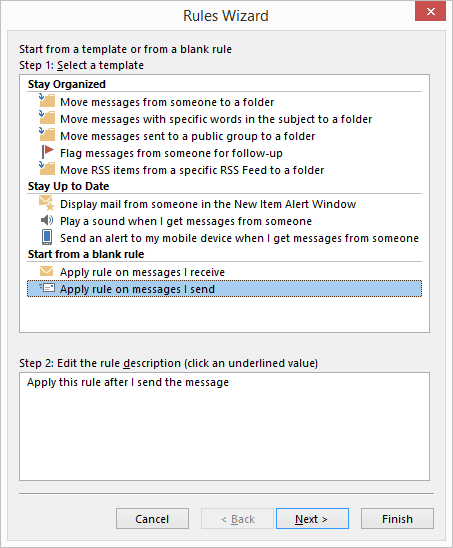The image size is (453, 548).
Task: Close the Rules Wizard dialog
Action: (430, 12)
